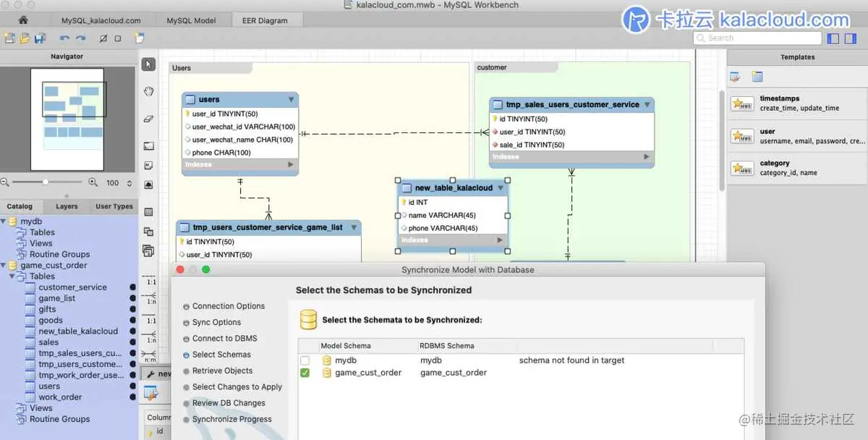Click the undo arrow in toolbar
Viewport: 868px width, 440px height.
click(x=64, y=38)
